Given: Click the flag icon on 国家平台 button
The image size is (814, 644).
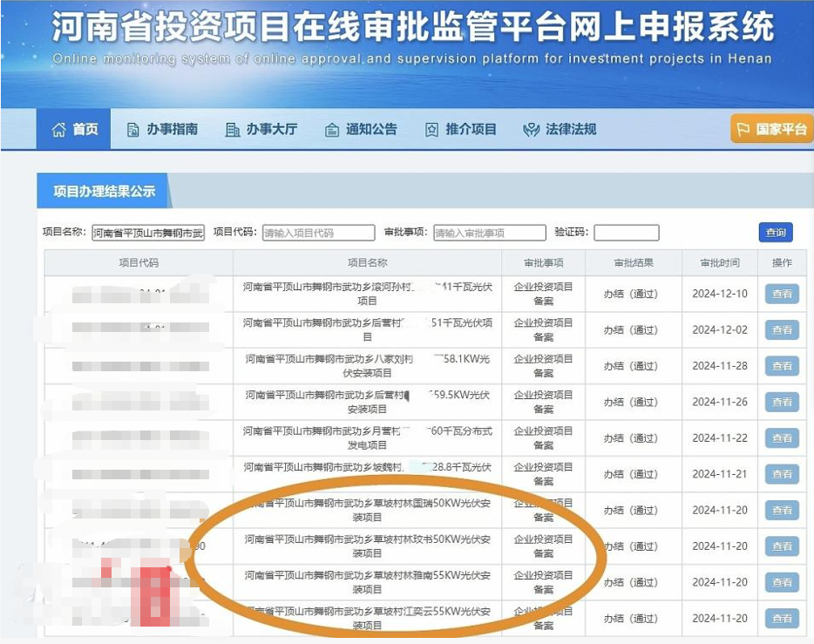Looking at the screenshot, I should tap(743, 127).
